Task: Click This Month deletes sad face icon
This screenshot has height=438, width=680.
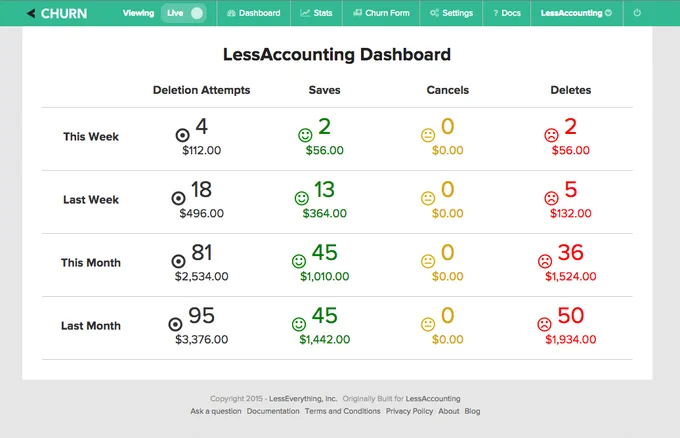Action: click(x=545, y=261)
